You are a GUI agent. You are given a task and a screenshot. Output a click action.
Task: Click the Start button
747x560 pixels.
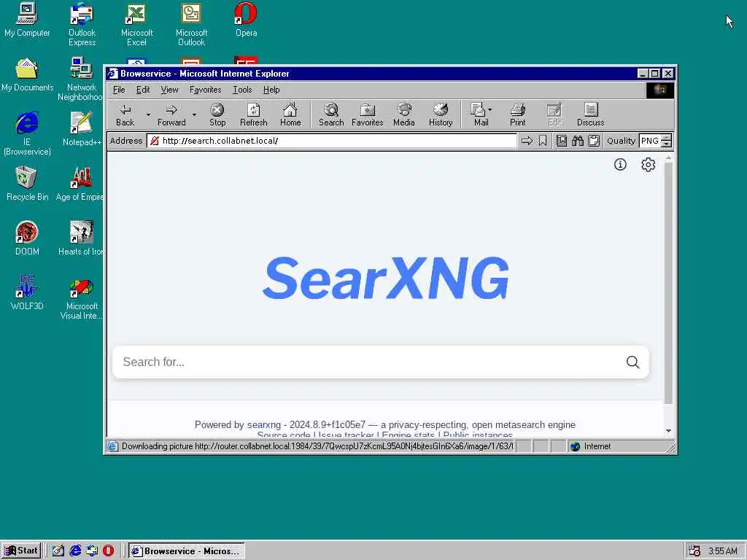(21, 551)
